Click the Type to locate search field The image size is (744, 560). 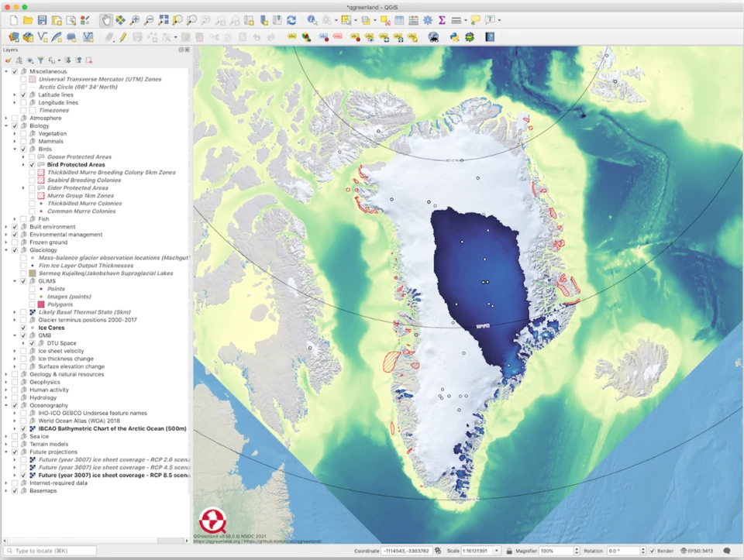50,551
